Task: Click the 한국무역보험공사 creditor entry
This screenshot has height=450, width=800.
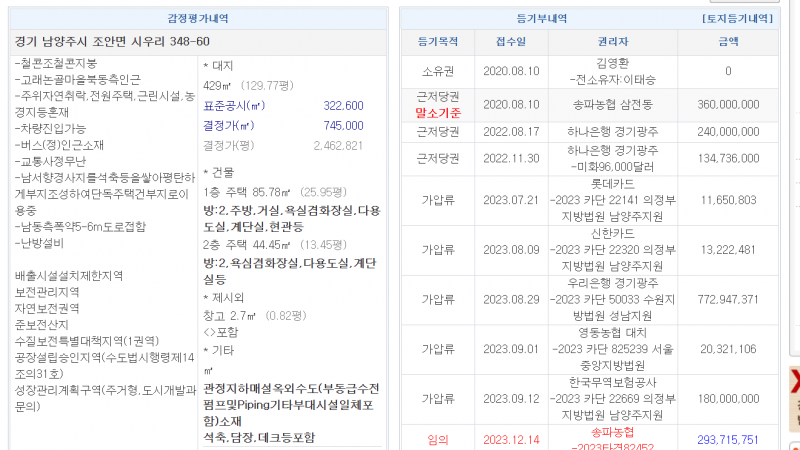Action: click(x=613, y=382)
